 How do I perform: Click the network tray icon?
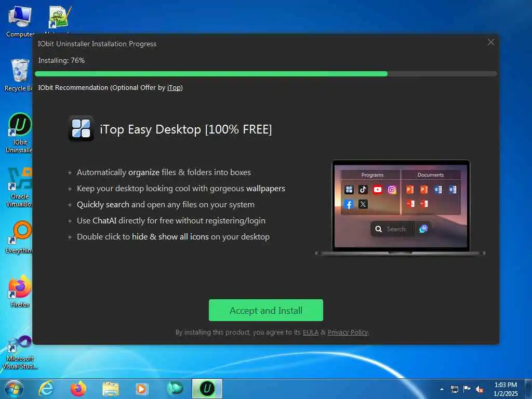coord(454,389)
